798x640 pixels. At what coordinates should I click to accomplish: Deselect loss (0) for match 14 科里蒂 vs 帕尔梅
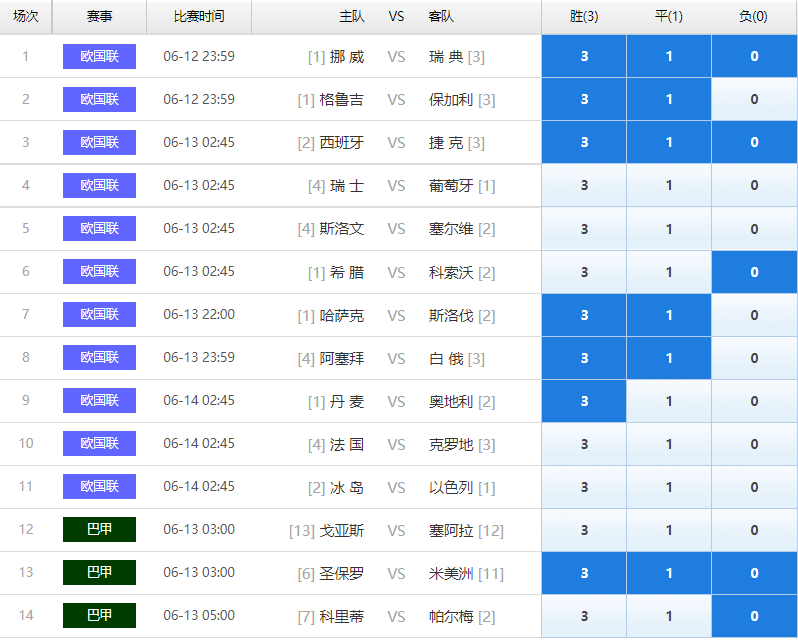(x=754, y=616)
